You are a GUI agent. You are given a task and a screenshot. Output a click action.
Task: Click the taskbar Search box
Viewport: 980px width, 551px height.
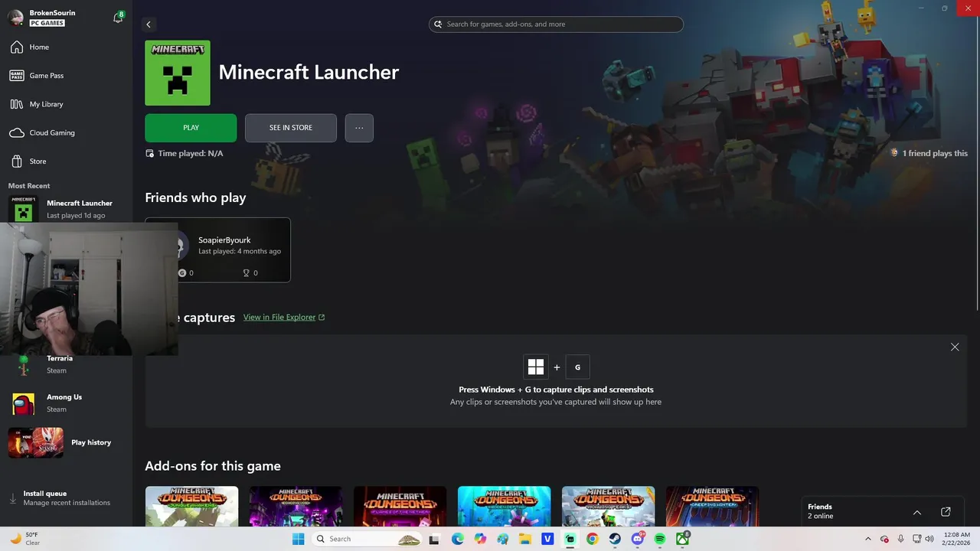pos(368,539)
